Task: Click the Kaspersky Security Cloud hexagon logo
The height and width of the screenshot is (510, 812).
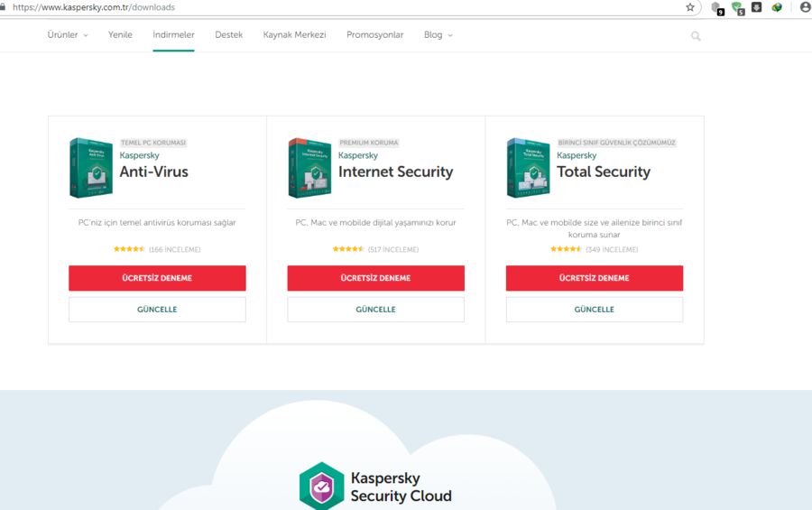Action: (x=321, y=487)
